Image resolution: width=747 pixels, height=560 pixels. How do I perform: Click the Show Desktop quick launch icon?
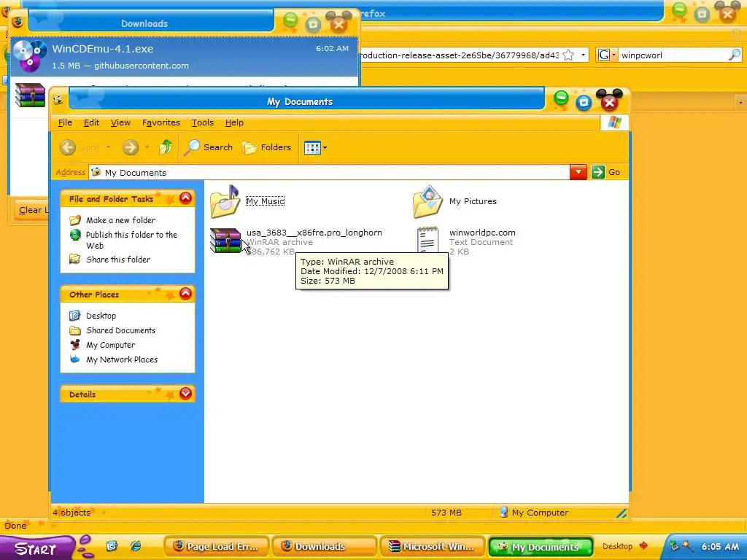(112, 545)
